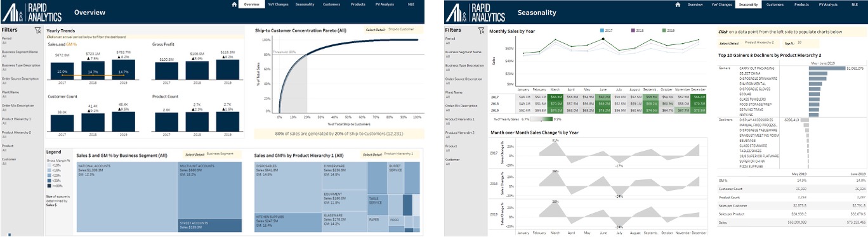Open the Business Segment Name filter on the Seasonality dashboard

tap(463, 54)
